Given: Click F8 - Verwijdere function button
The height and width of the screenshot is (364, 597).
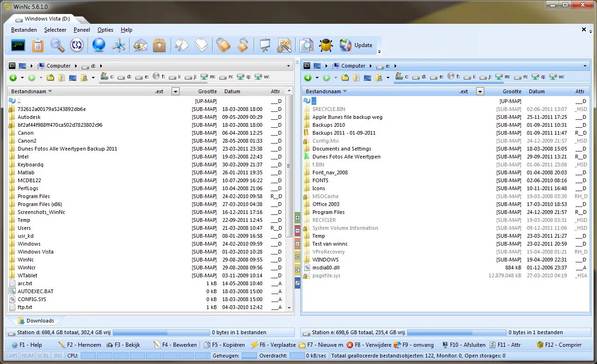Looking at the screenshot, I should [368, 345].
